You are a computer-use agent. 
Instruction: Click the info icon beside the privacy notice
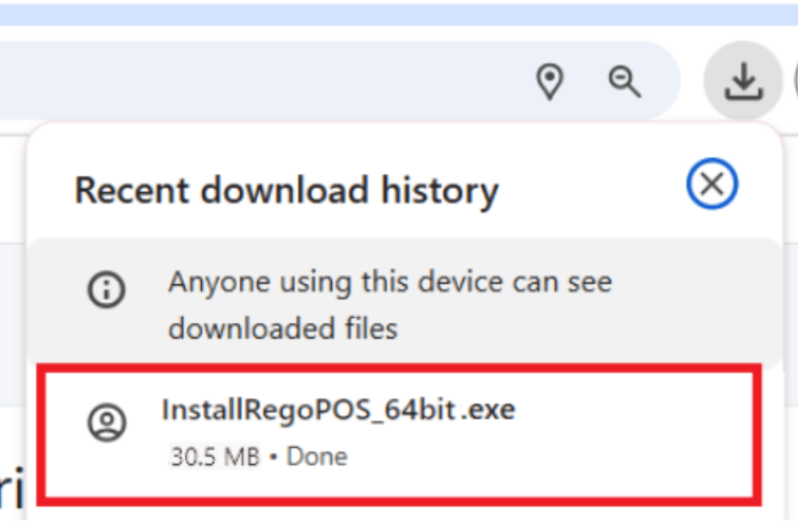tap(108, 290)
